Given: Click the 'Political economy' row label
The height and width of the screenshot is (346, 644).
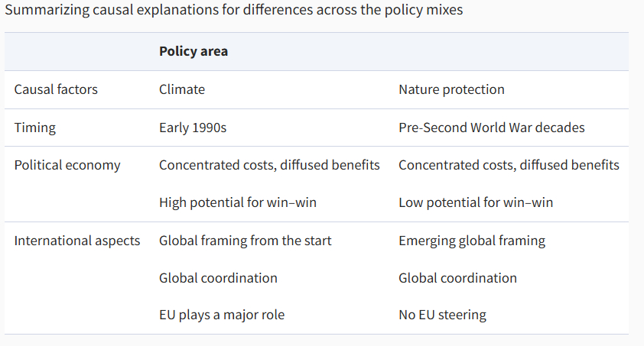Looking at the screenshot, I should (67, 165).
